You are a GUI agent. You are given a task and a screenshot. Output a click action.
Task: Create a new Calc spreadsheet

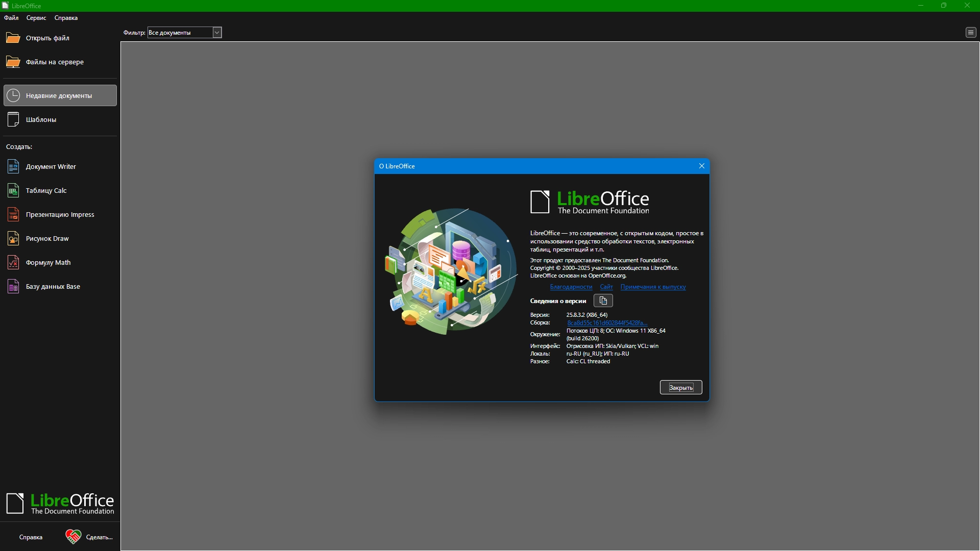coord(13,191)
